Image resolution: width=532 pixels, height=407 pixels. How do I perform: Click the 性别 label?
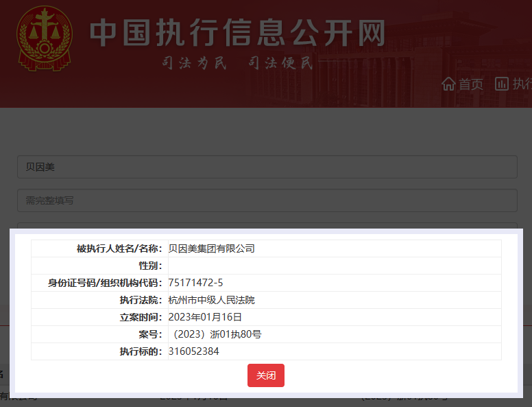click(x=150, y=266)
